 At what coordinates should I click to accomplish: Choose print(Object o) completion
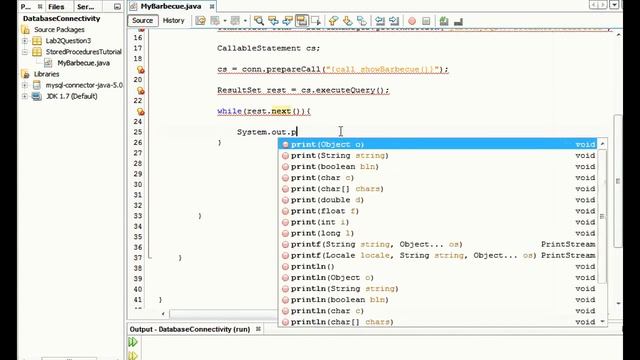[x=438, y=144]
